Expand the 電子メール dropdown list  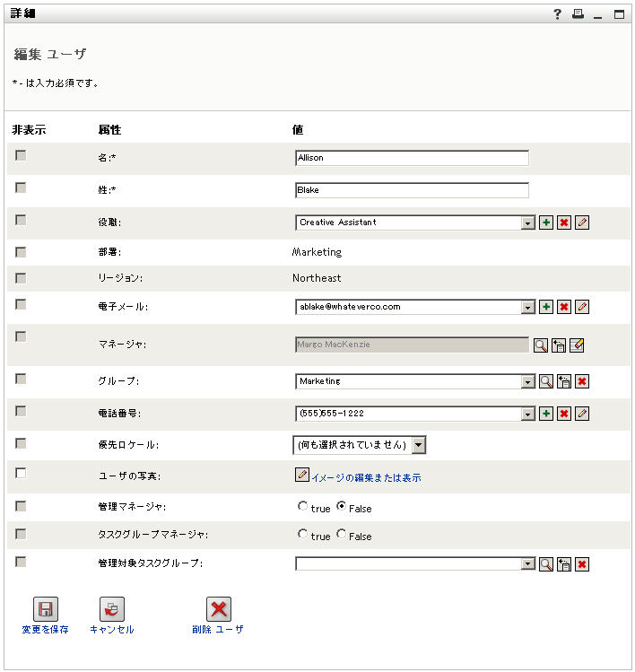pyautogui.click(x=528, y=307)
